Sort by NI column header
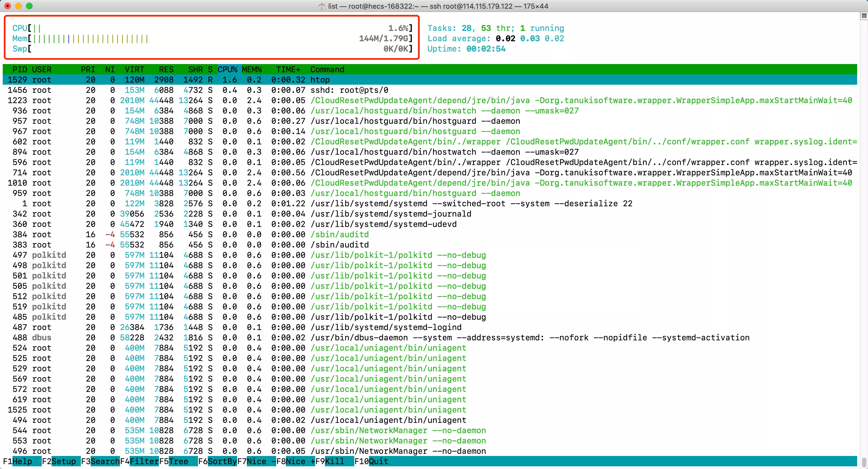This screenshot has height=469, width=868. 110,69
